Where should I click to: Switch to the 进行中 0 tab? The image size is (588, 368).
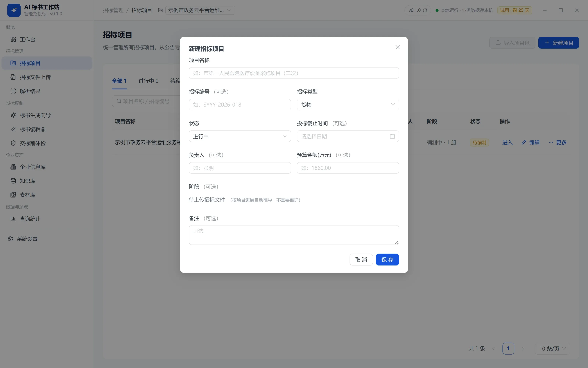pos(148,81)
